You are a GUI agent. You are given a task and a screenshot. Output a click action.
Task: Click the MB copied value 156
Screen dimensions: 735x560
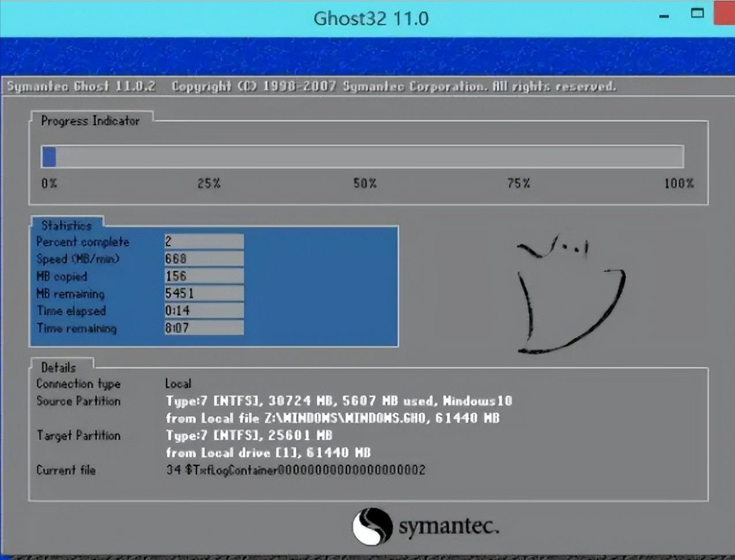204,276
